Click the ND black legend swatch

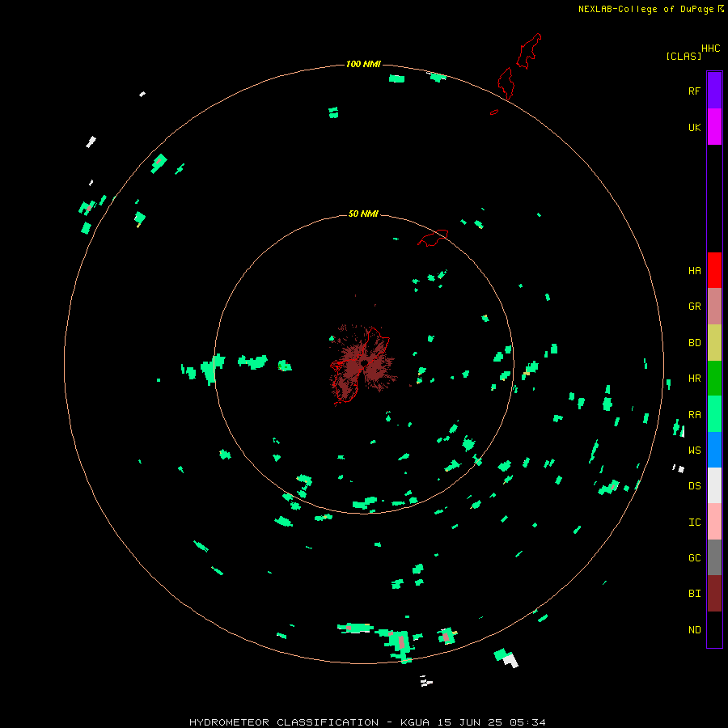click(x=714, y=629)
